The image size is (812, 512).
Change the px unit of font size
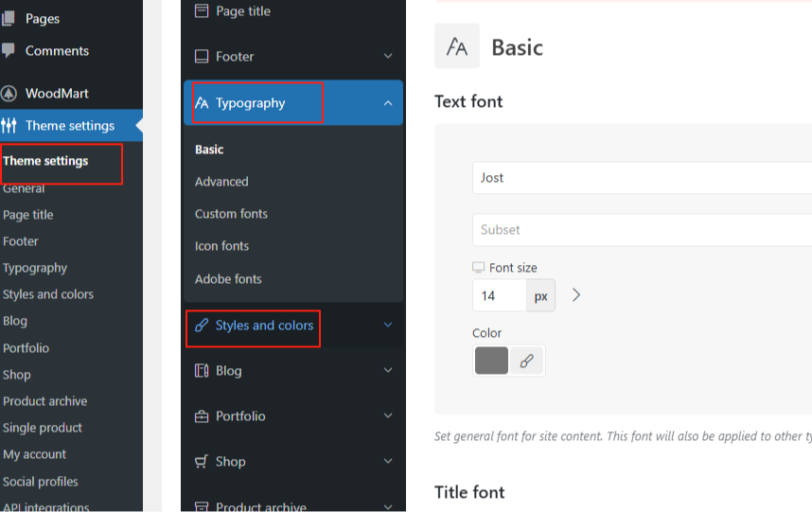(x=541, y=295)
